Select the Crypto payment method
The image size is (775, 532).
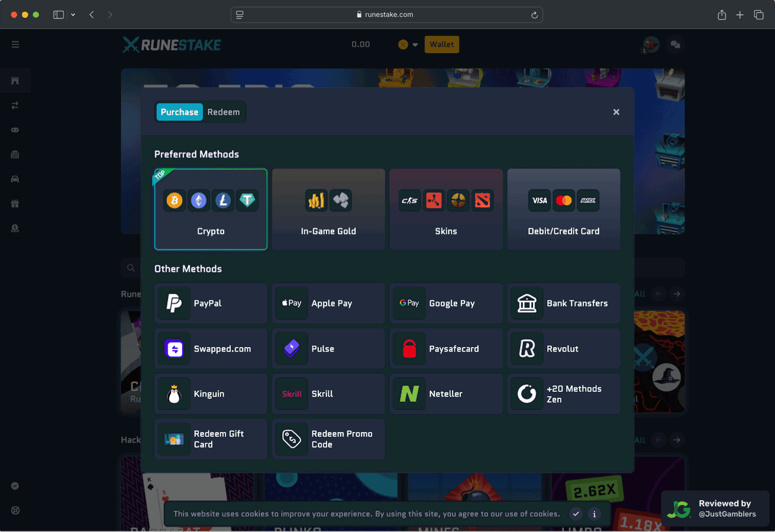point(211,209)
